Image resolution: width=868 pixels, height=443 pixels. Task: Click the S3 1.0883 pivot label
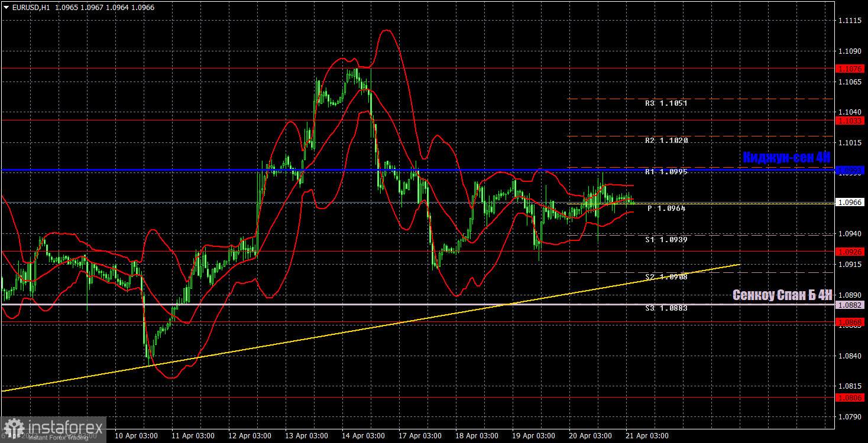pos(666,308)
